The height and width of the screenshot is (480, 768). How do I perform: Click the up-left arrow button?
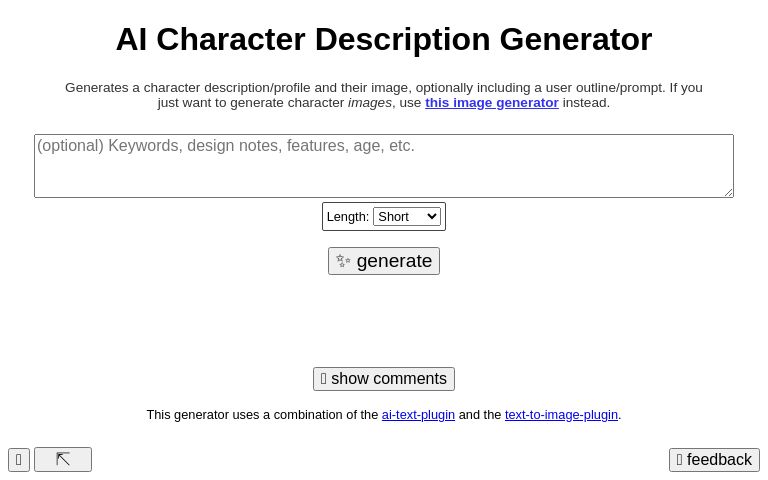[63, 460]
